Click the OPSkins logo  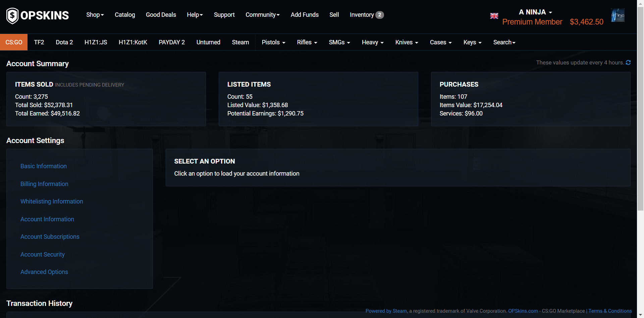[38, 15]
